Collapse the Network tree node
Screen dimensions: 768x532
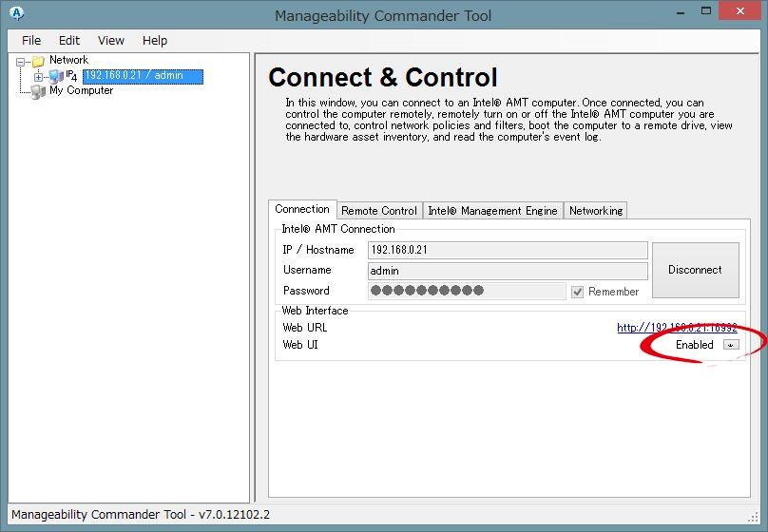point(20,62)
